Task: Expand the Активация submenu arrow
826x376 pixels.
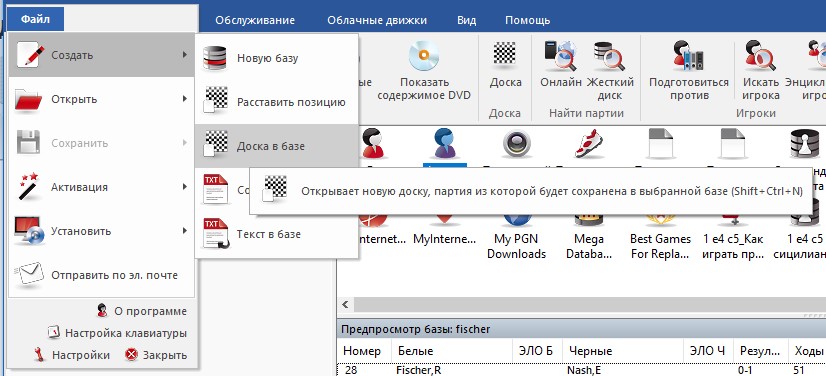Action: pos(184,186)
